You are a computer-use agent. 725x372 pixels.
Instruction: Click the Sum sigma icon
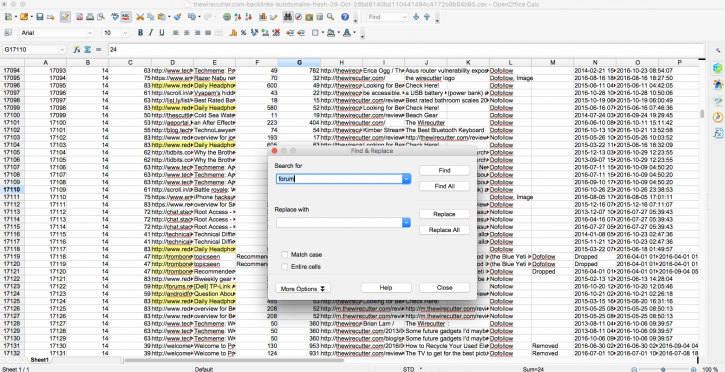point(87,49)
